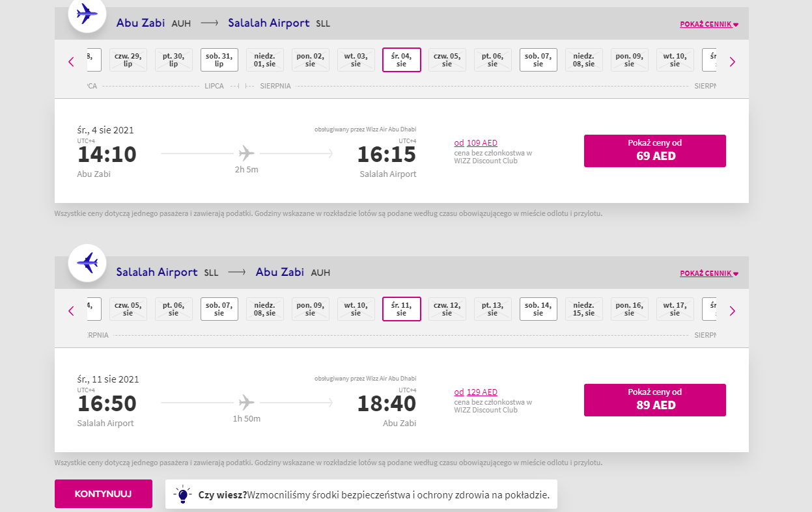Click the KONTYNUUJ button
Viewport: 812px width, 512px height.
click(104, 494)
